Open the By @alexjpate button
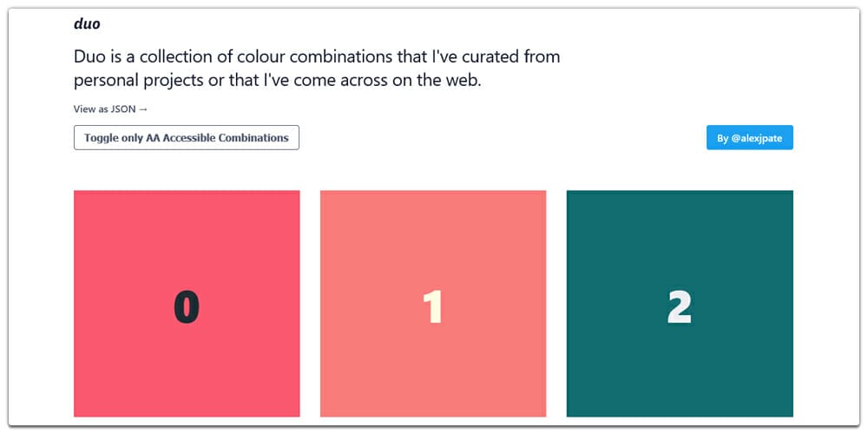 click(749, 138)
